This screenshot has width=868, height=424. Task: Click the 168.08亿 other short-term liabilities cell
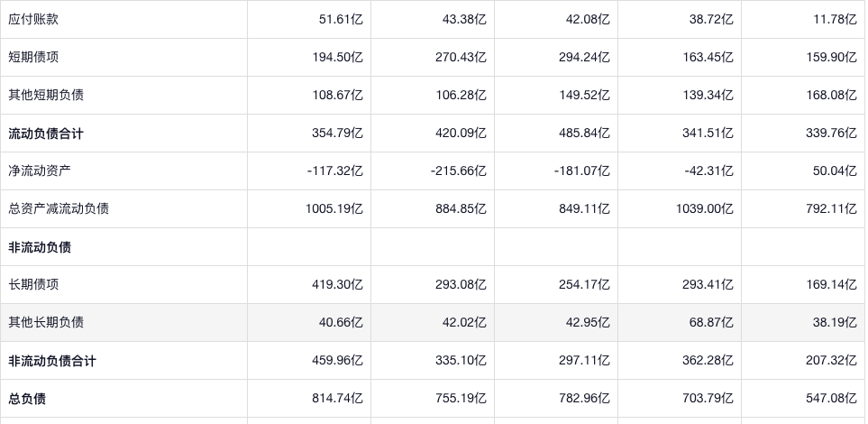830,95
